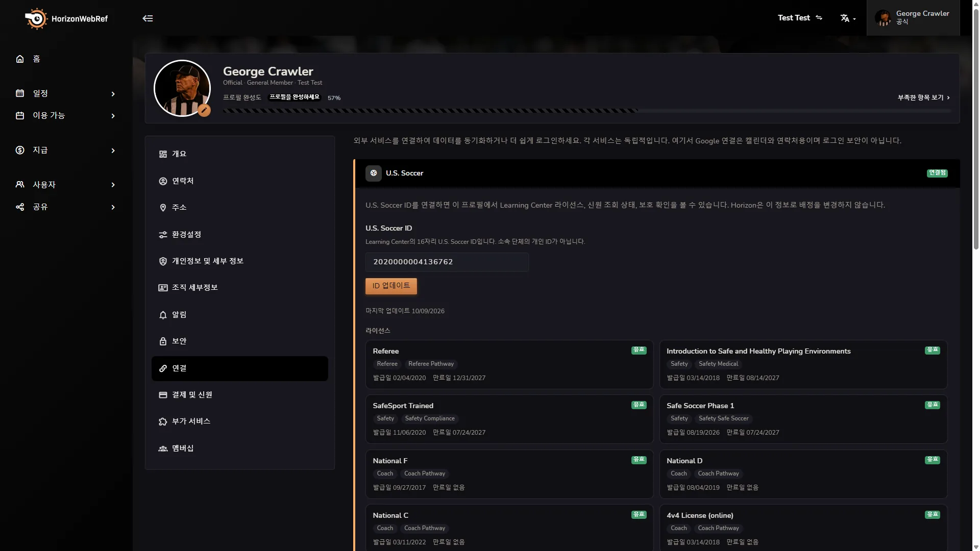This screenshot has width=980, height=551.
Task: Expand the 일정 sidebar menu
Action: coord(66,93)
